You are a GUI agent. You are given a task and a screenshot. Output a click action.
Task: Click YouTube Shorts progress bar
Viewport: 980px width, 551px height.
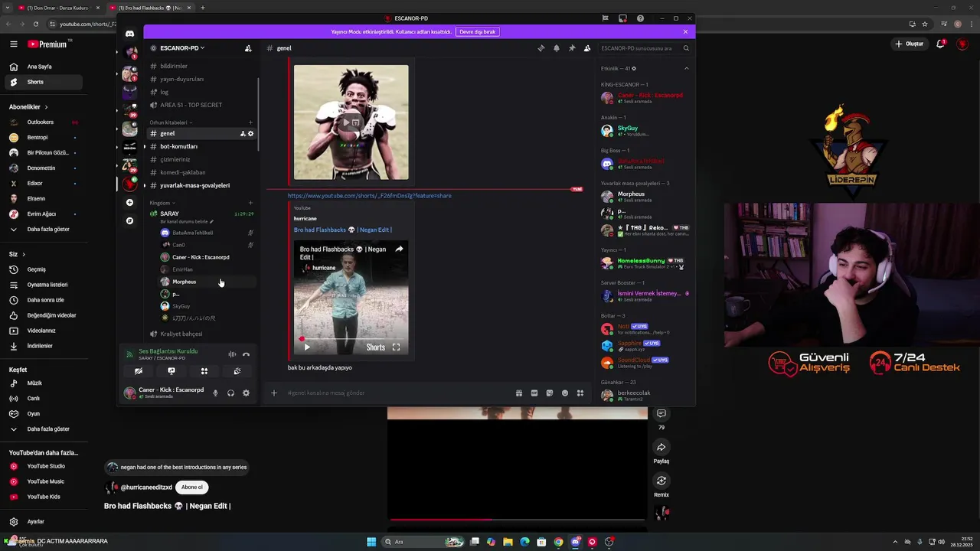coord(518,520)
